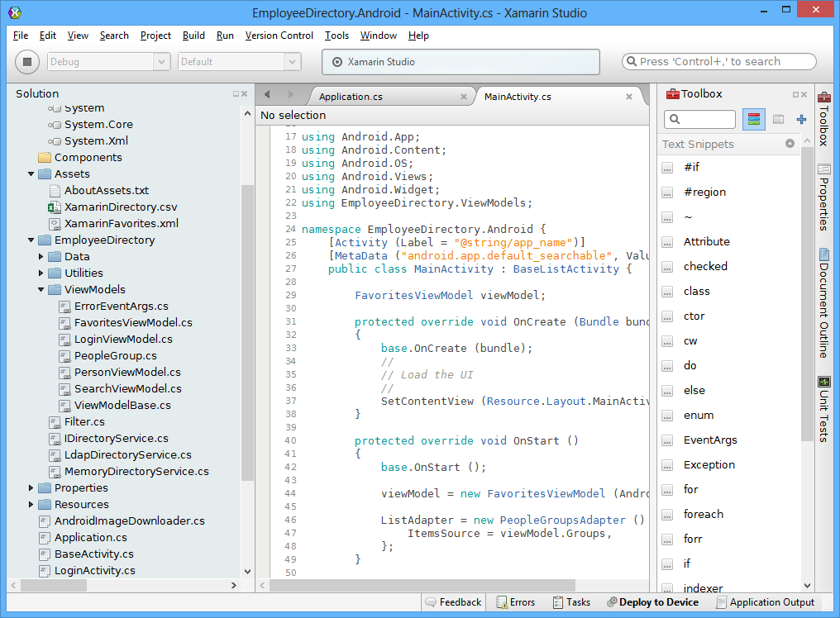Close the MainActivity.cs tab
Screen dimensions: 840x618
[629, 97]
